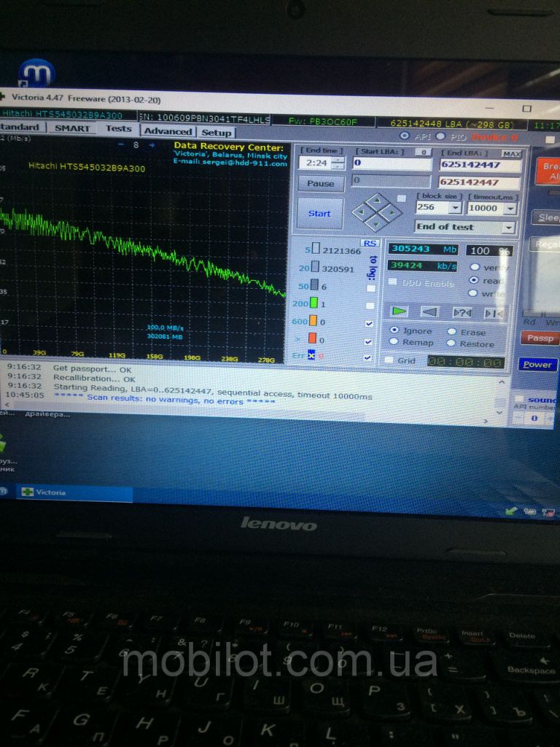This screenshot has width=560, height=747.
Task: Click the Pause button
Action: point(321,183)
